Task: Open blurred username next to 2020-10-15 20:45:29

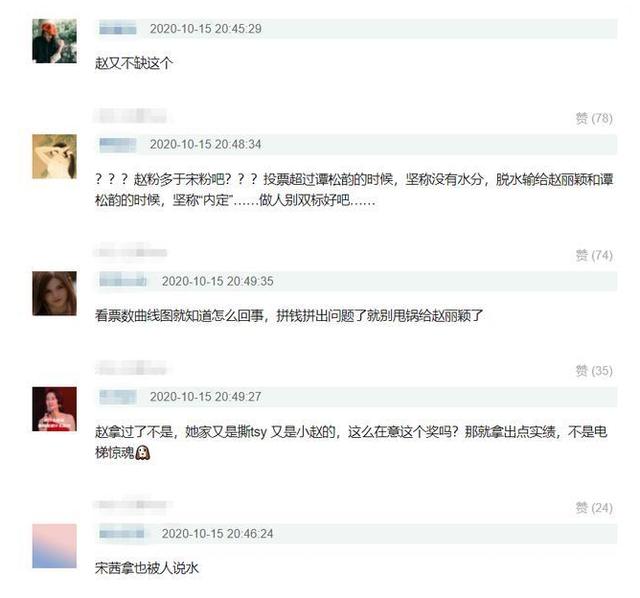Action: coord(118,29)
